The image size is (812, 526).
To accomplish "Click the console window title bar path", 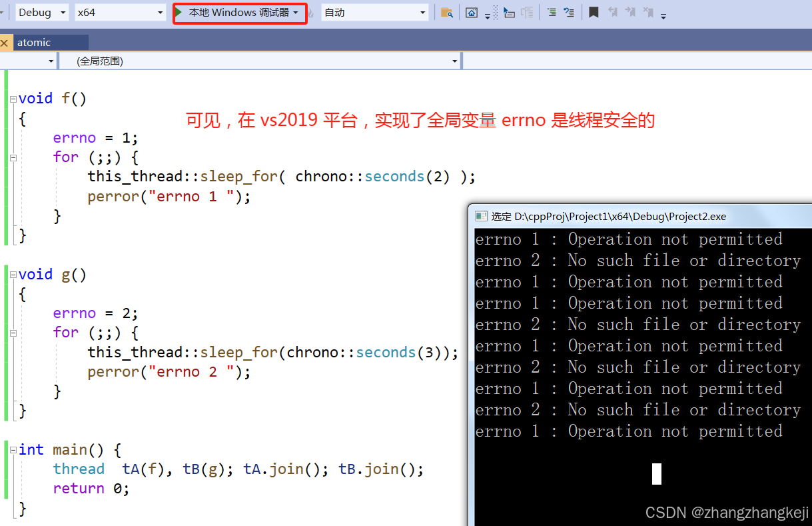I will 609,217.
